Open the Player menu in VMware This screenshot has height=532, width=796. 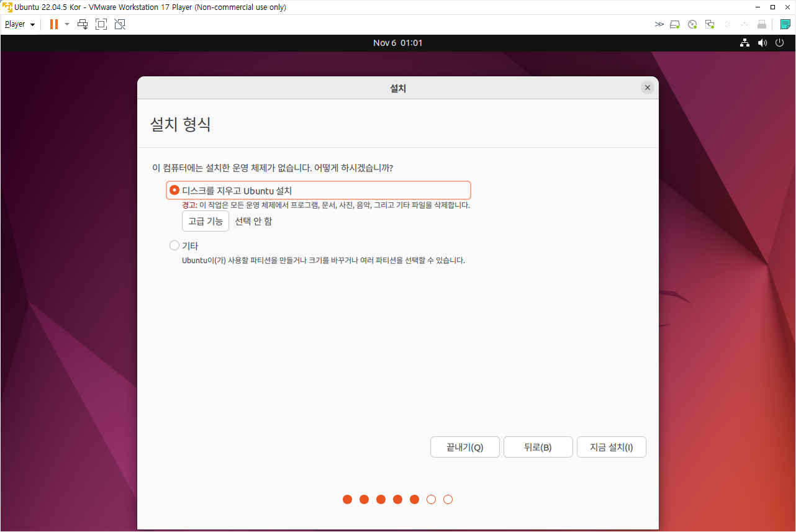19,24
